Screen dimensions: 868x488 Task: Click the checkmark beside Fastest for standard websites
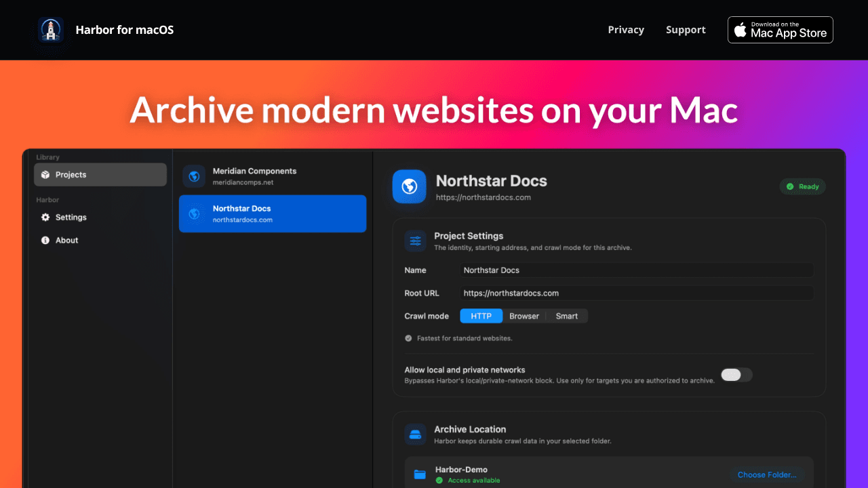pos(408,338)
